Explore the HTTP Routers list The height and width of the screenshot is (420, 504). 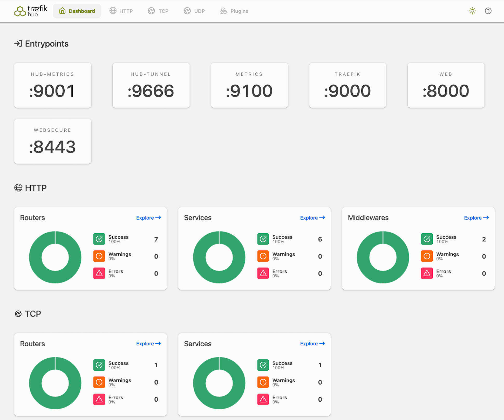148,218
